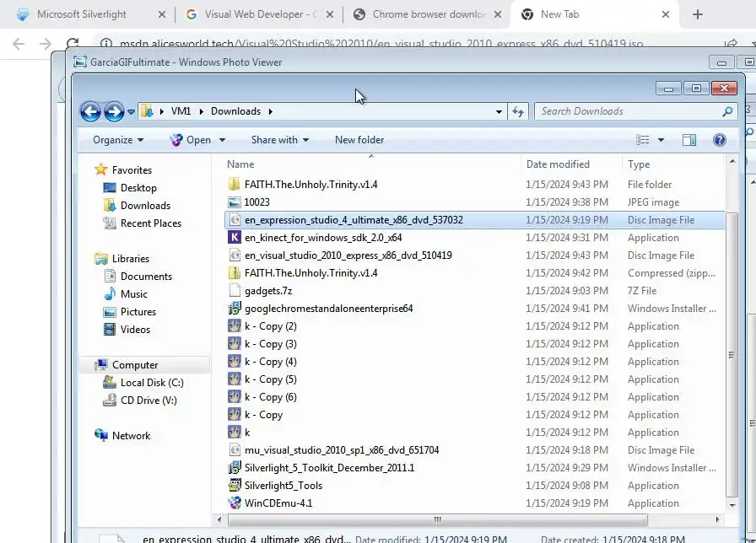Select Silverlight_5_Toolkit_December_2011.1 installer icon
This screenshot has width=756, height=543.
tap(235, 468)
